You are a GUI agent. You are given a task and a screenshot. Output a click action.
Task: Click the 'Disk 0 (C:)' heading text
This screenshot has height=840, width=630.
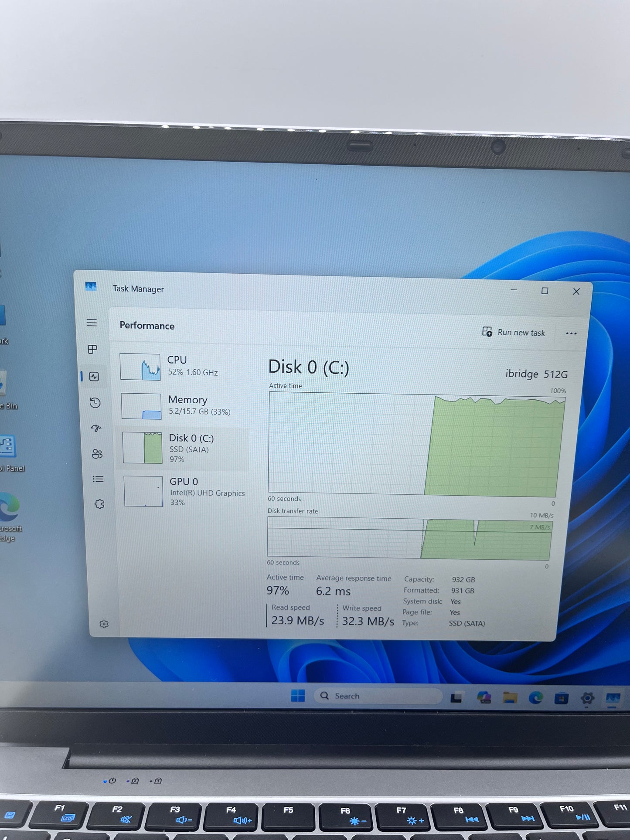pos(309,367)
